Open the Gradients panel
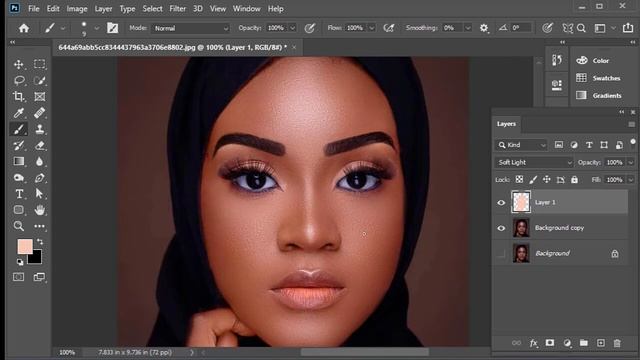Screen dimensions: 640x360 pyautogui.click(x=599, y=96)
